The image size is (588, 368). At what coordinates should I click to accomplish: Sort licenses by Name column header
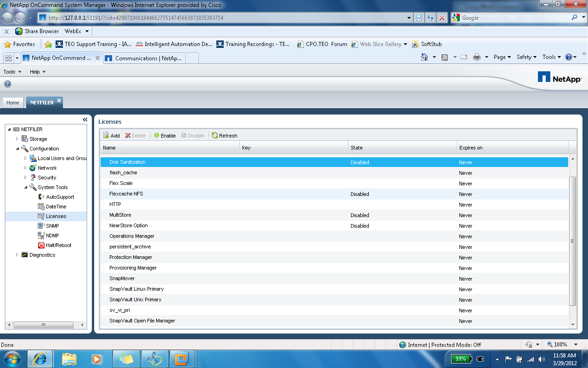(170, 148)
